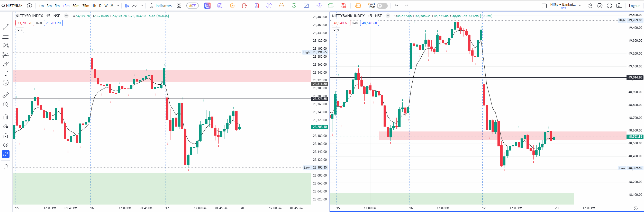Select the Weekly W timeframe
This screenshot has height=212, width=644.
[106, 6]
